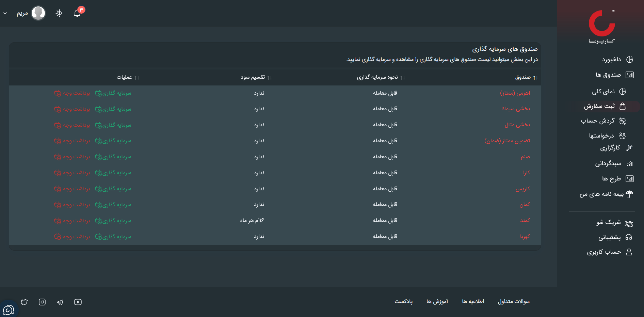644x317 pixels.
Task: Open the کهربا fund link
Action: pyautogui.click(x=525, y=236)
